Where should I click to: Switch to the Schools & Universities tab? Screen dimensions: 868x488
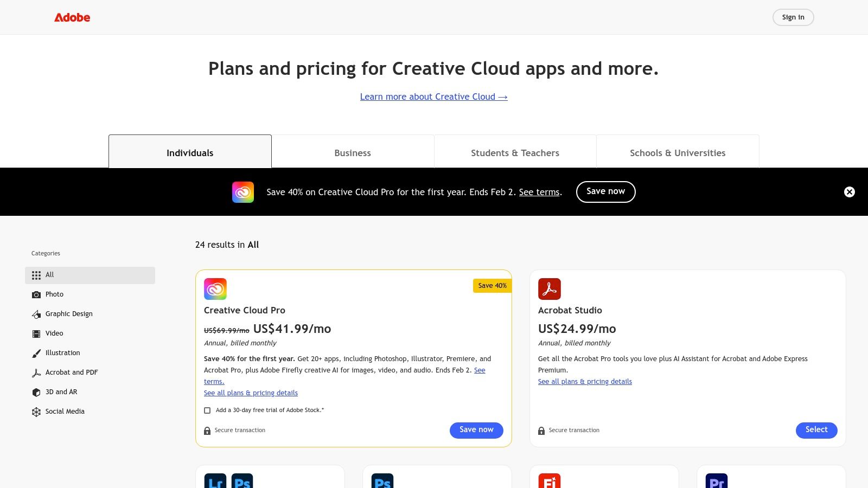pyautogui.click(x=678, y=152)
